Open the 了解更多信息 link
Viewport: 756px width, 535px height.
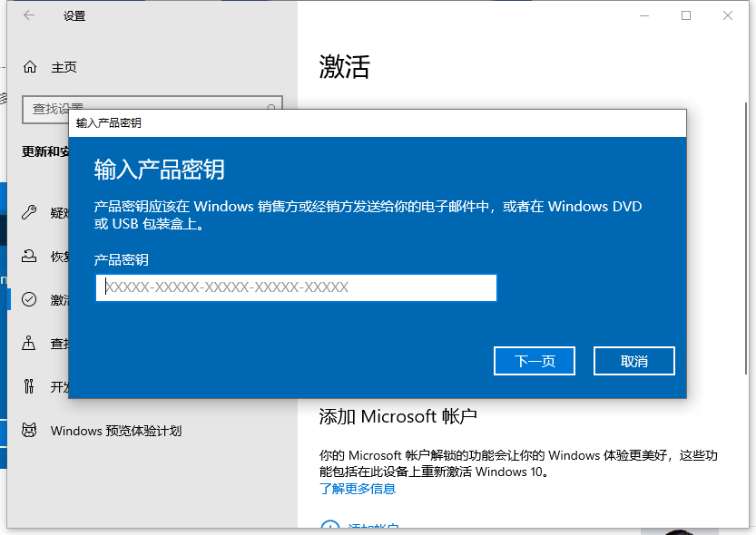[357, 489]
